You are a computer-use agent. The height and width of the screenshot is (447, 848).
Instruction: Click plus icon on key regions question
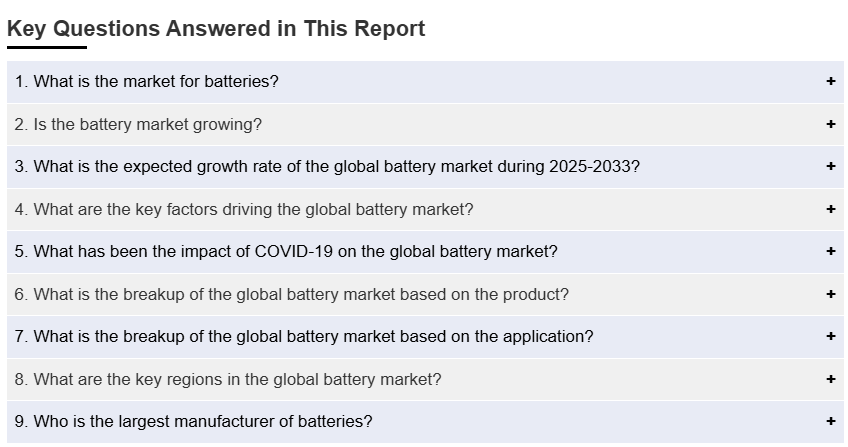[831, 380]
